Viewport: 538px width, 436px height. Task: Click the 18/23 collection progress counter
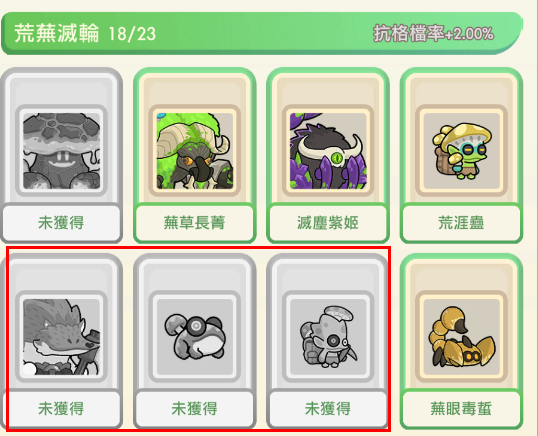[x=132, y=34]
